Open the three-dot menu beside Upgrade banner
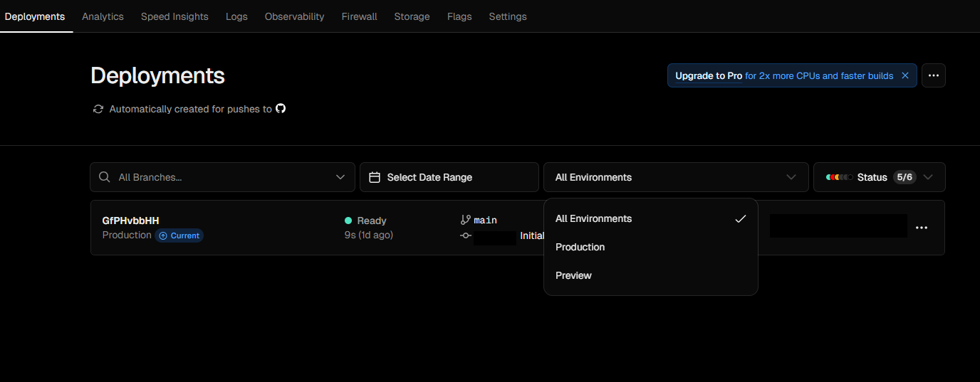980x382 pixels. (x=933, y=75)
